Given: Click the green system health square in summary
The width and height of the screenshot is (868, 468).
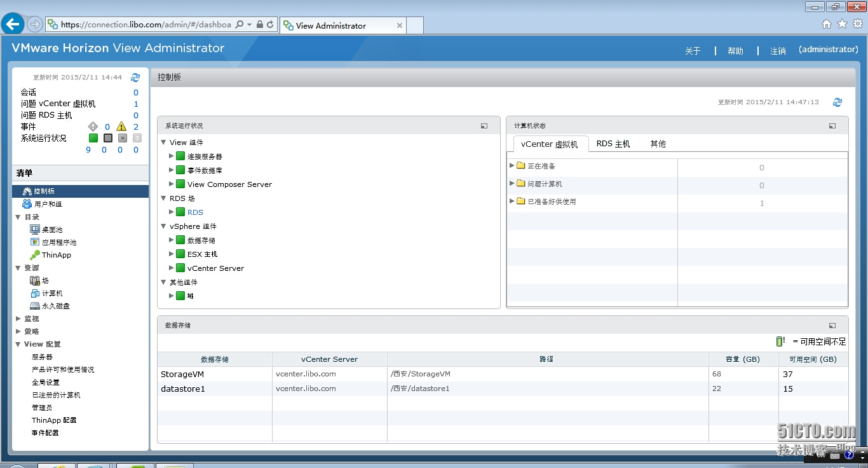Looking at the screenshot, I should [93, 138].
